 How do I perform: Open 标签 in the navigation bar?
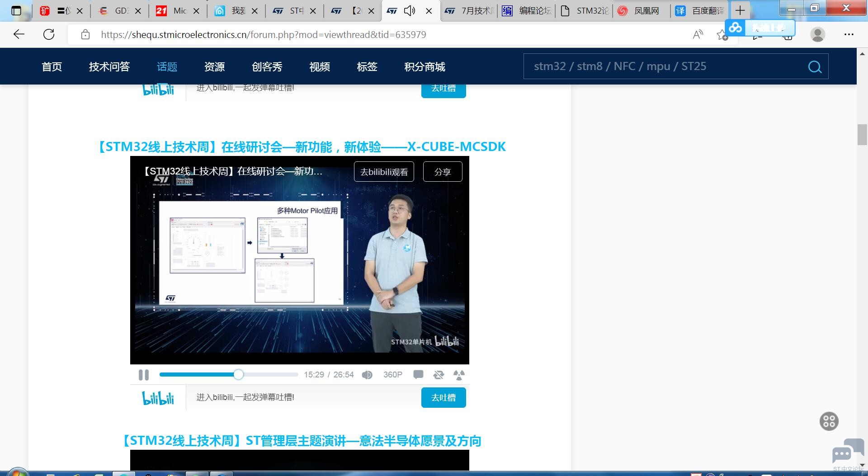(367, 67)
